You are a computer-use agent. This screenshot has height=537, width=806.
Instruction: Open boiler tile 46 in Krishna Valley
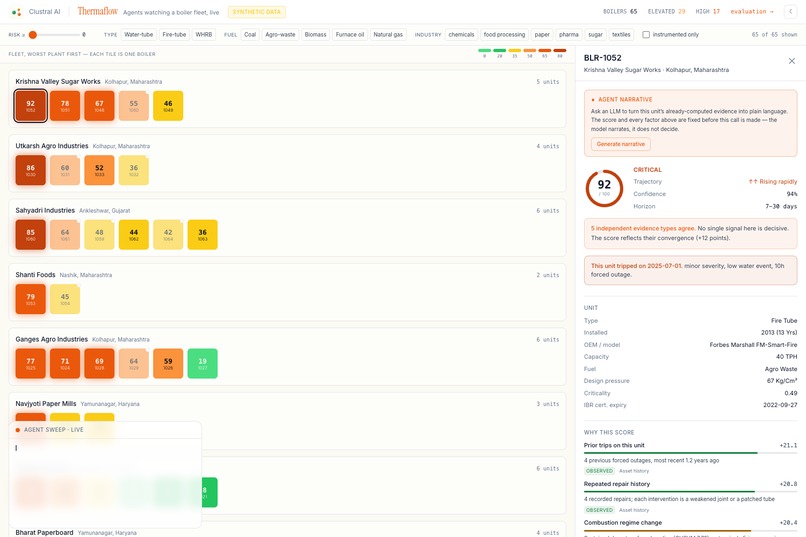click(x=168, y=106)
